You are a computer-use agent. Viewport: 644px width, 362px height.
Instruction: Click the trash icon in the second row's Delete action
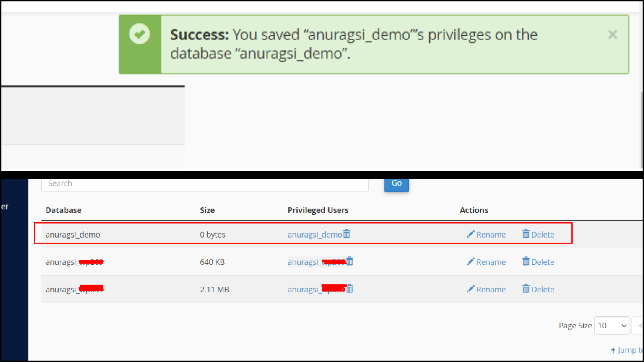(x=526, y=261)
